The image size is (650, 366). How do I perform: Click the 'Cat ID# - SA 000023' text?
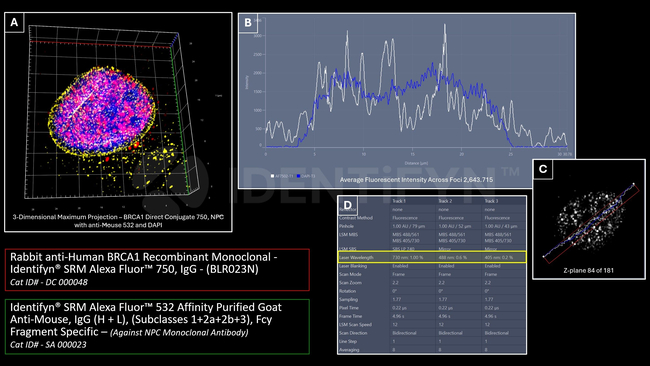tap(49, 345)
